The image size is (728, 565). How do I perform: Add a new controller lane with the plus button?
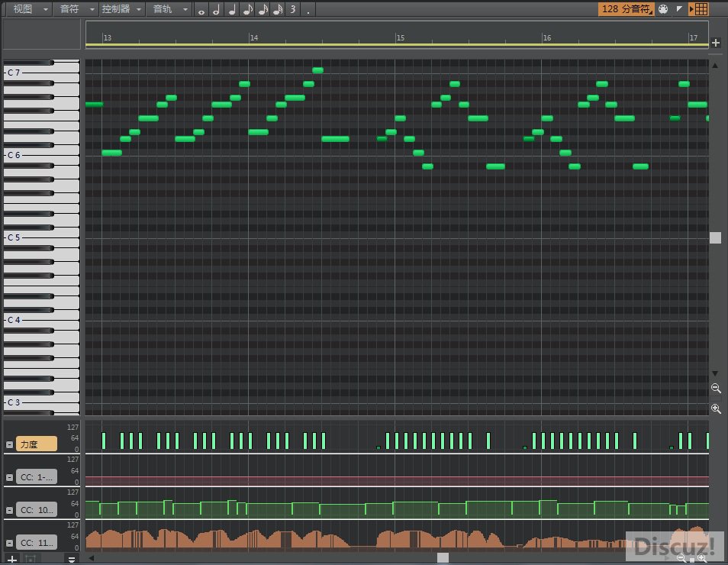click(12, 560)
